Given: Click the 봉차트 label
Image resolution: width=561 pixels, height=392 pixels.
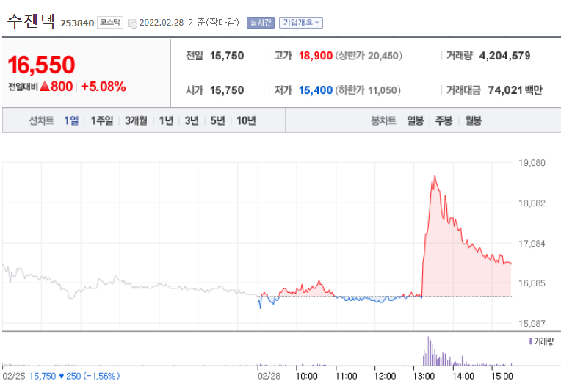Looking at the screenshot, I should [383, 120].
